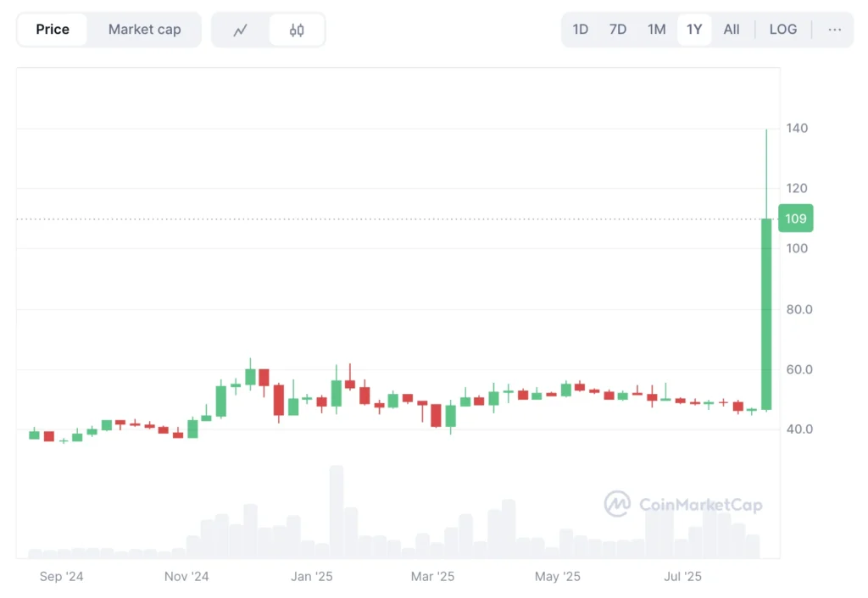Viewport: 868px width, 598px height.
Task: Click the tallest volume bar near Jan '25
Action: 337,512
